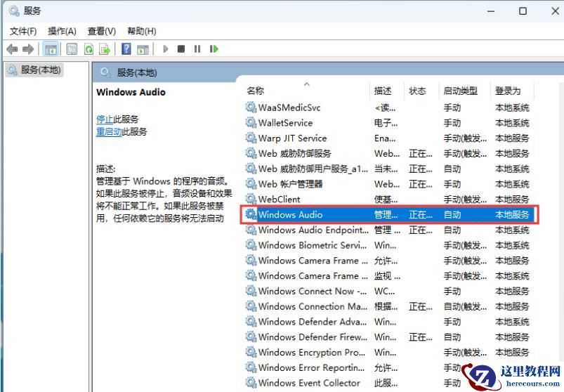Sort by the 描述 column header
Image resolution: width=564 pixels, height=392 pixels.
[383, 91]
